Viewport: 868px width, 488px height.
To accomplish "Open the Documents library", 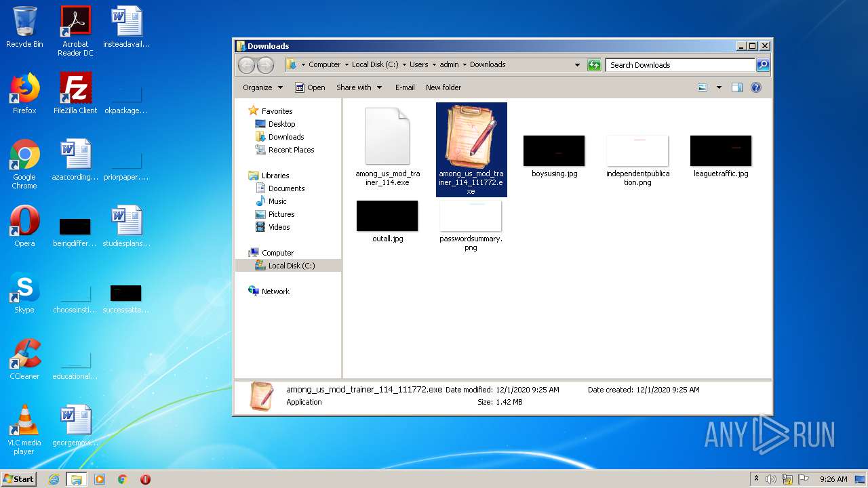I will (x=280, y=188).
